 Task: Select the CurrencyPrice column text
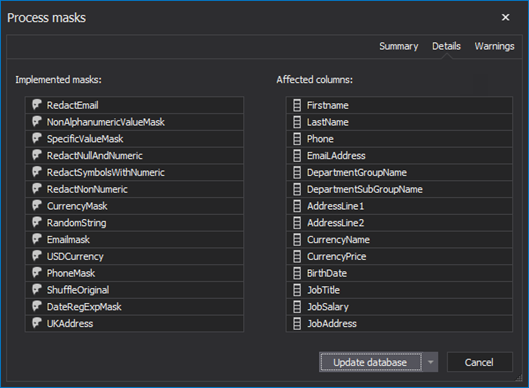click(336, 257)
